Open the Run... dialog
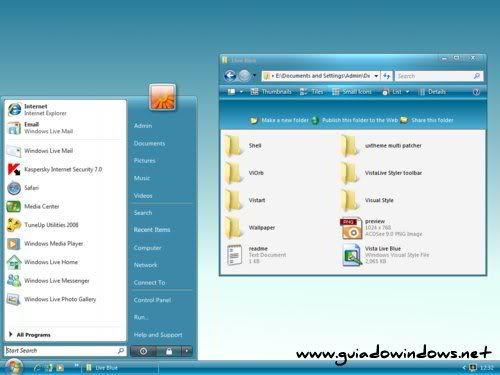Screen dimensions: 500x375 pyautogui.click(x=141, y=317)
